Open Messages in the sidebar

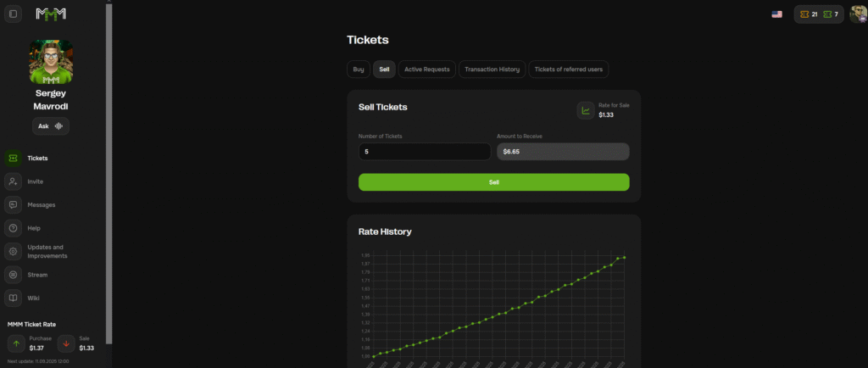point(41,204)
